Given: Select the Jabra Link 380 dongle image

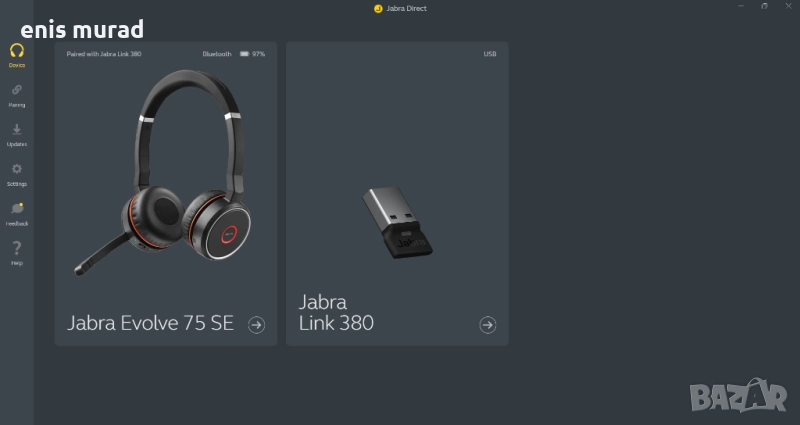Looking at the screenshot, I should (x=397, y=222).
